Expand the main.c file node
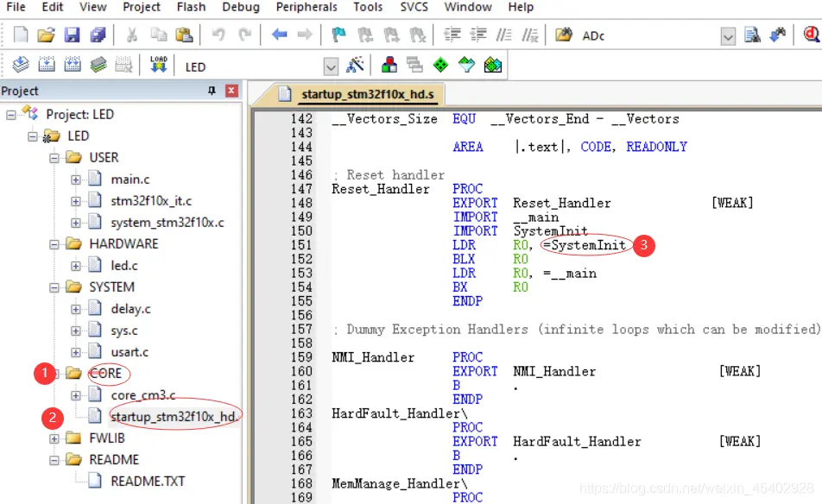Image resolution: width=822 pixels, height=504 pixels. click(76, 180)
